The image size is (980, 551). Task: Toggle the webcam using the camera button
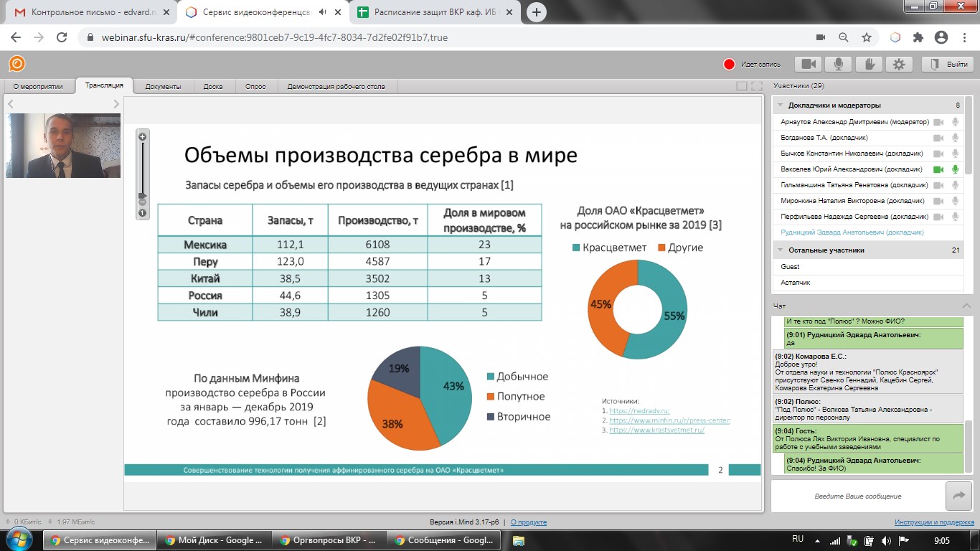tap(809, 65)
